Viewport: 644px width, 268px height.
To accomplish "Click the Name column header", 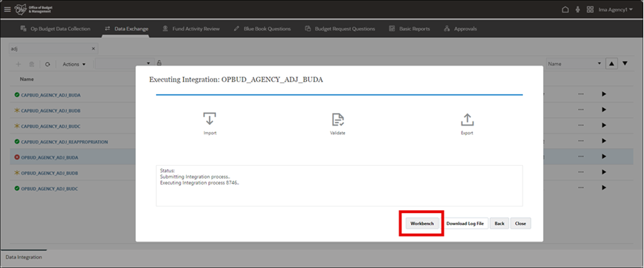I will pyautogui.click(x=26, y=79).
